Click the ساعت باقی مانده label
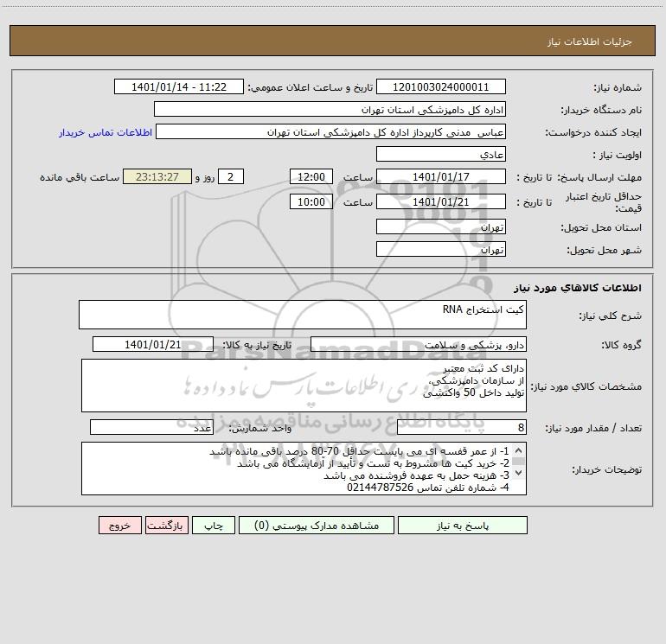This screenshot has width=666, height=644. click(80, 177)
